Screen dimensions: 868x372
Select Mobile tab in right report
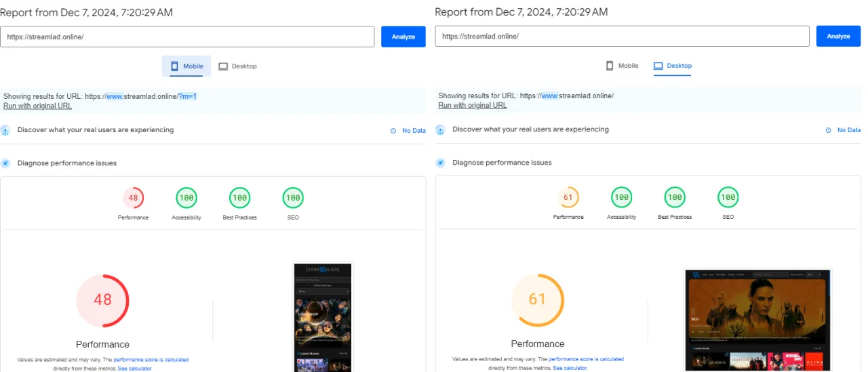coord(622,66)
